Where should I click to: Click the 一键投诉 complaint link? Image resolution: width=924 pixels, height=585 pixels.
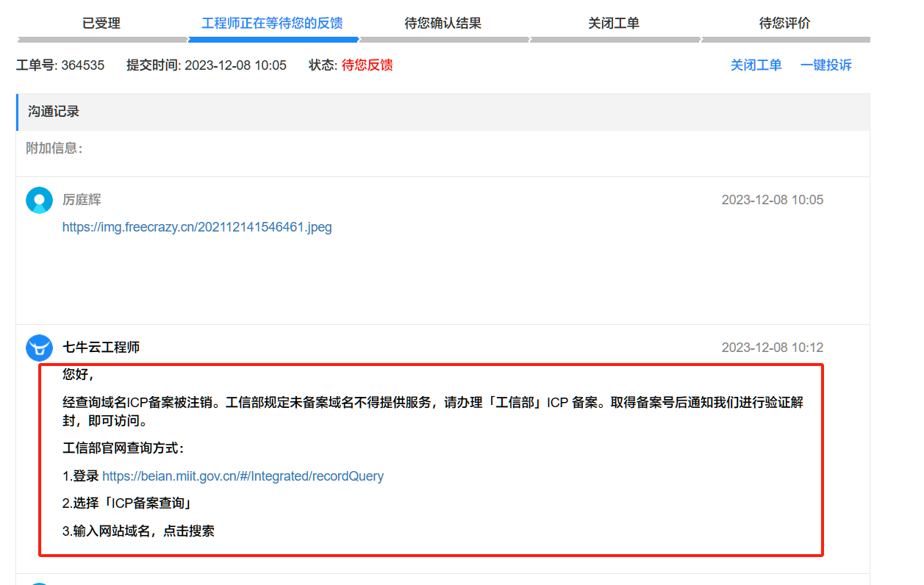click(825, 65)
